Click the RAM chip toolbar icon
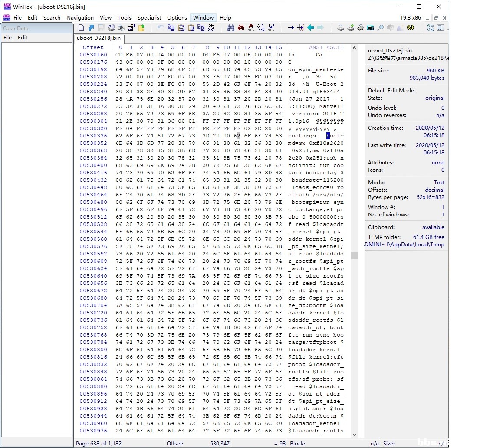Screen dimensions: 500x448 tap(361, 28)
